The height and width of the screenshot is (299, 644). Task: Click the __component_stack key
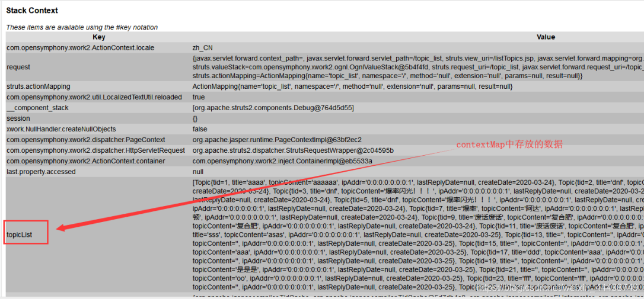(x=37, y=108)
